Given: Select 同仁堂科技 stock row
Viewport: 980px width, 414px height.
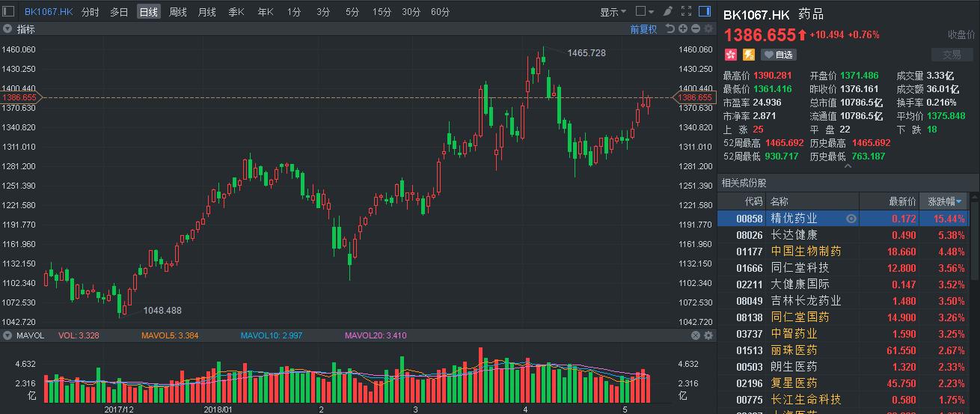Looking at the screenshot, I should [x=843, y=268].
